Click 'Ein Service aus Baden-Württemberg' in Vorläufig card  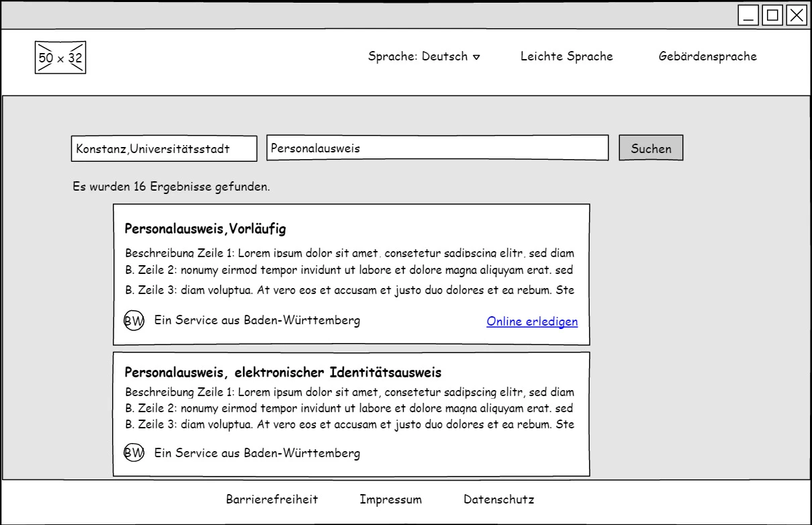257,320
